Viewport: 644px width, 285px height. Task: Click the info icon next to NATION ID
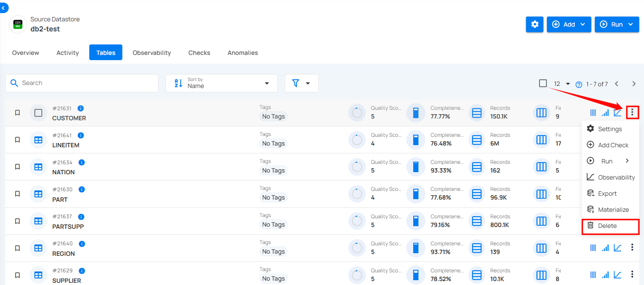click(81, 163)
